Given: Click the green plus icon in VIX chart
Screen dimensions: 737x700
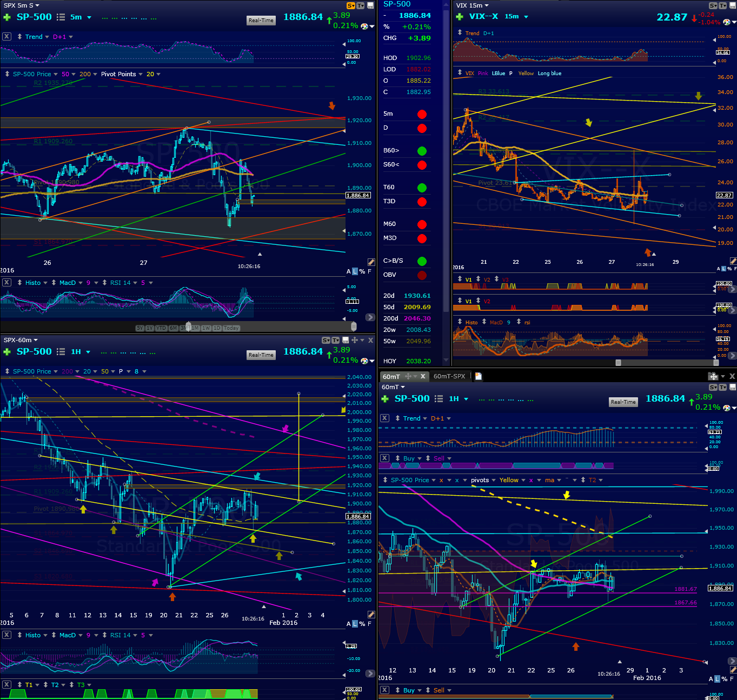Looking at the screenshot, I should (x=460, y=17).
